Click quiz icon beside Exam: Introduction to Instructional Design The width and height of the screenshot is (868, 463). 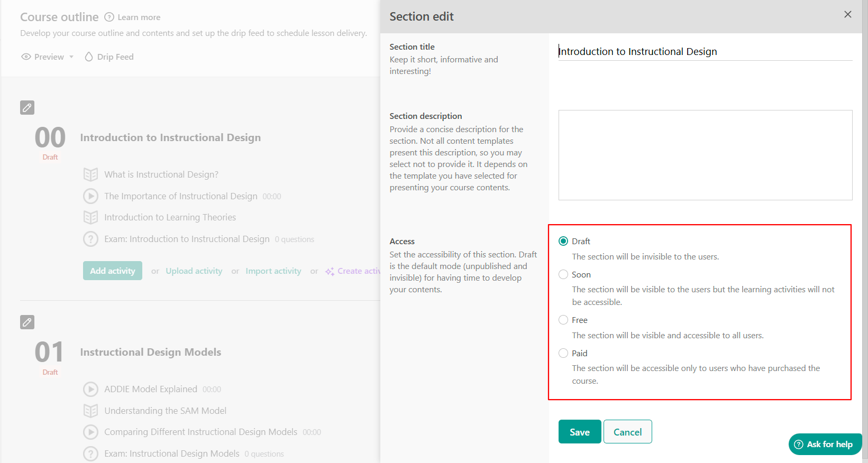pos(90,239)
